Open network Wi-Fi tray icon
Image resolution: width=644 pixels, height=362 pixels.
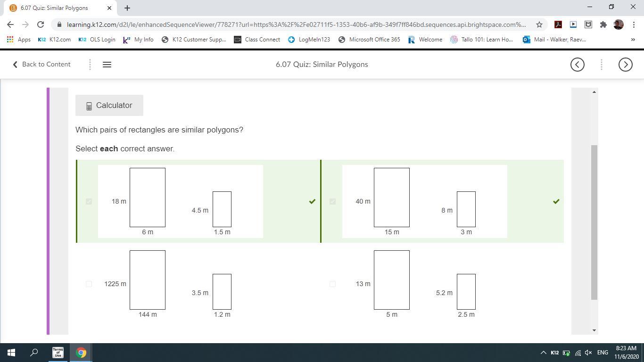click(x=578, y=353)
